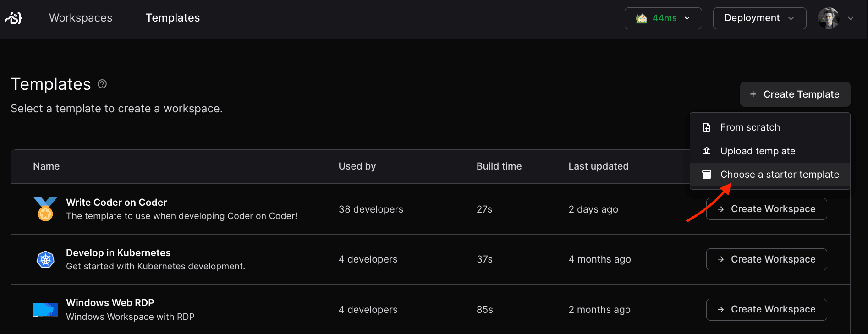Click the Used by column header
Image resolution: width=868 pixels, height=334 pixels.
[x=357, y=166]
